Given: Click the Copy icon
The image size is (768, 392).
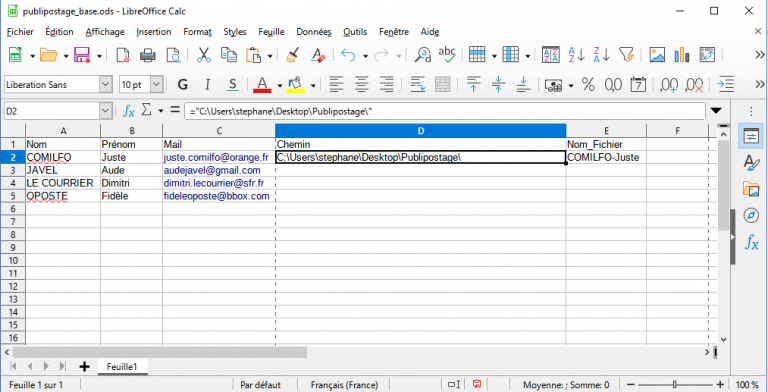Looking at the screenshot, I should click(228, 55).
